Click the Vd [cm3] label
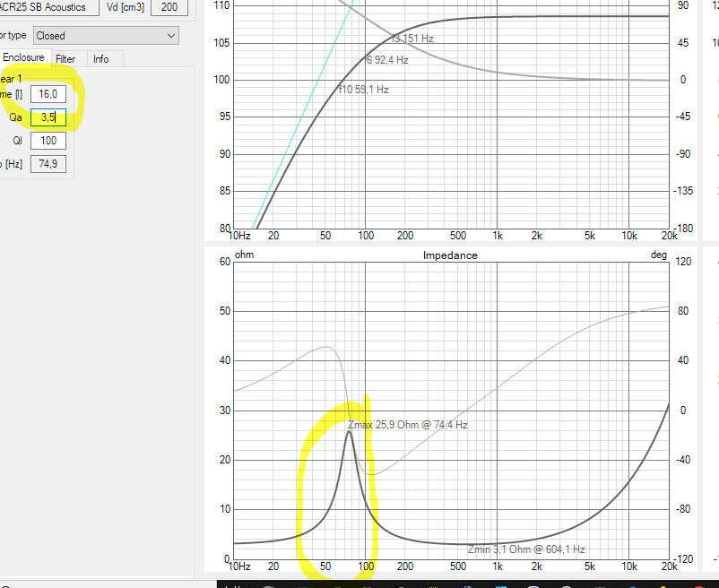Screen dimensions: 719x588 coord(126,7)
